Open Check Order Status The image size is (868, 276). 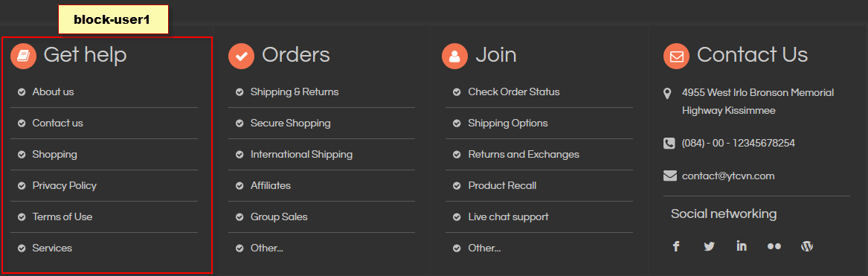tap(514, 92)
